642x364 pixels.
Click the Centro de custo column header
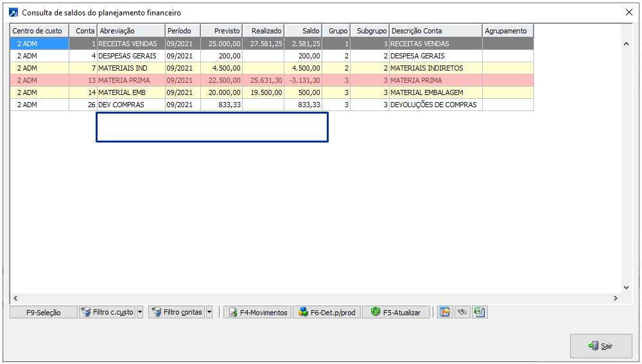pyautogui.click(x=39, y=31)
